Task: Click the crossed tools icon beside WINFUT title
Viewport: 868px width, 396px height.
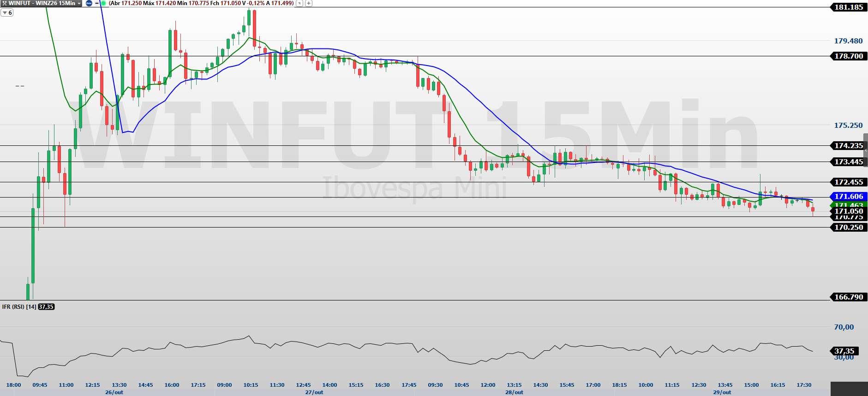Action: [x=4, y=3]
